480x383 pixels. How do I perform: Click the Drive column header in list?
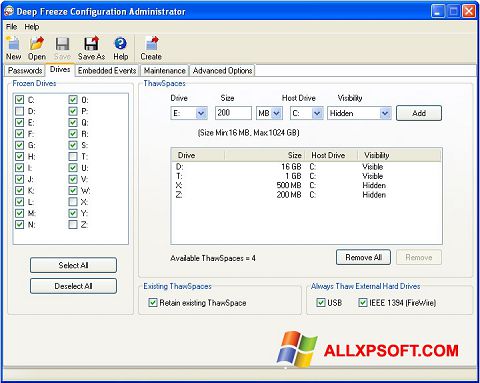198,155
